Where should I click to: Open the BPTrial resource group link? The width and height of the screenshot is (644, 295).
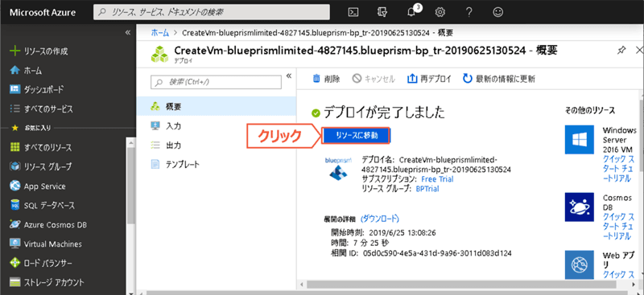427,189
